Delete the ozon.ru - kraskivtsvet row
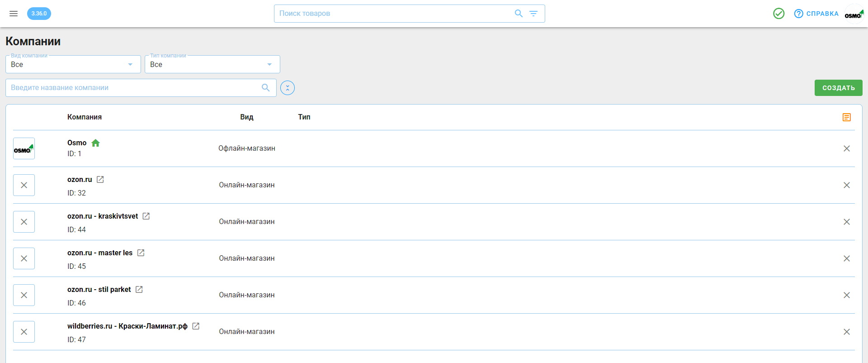The height and width of the screenshot is (363, 868). click(847, 222)
